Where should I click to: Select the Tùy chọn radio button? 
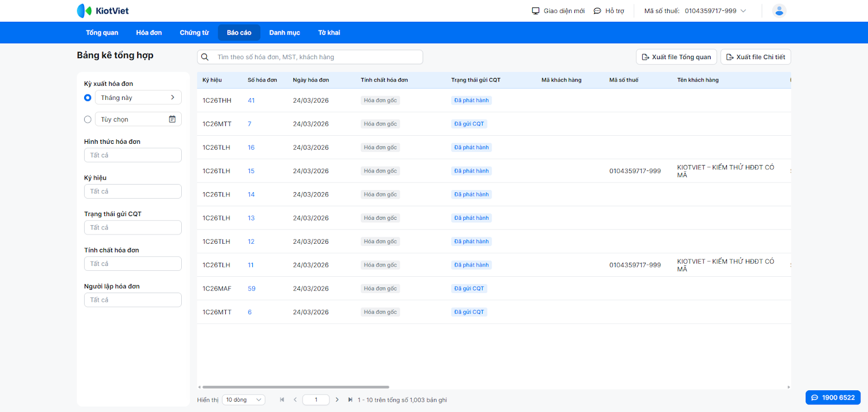pos(88,119)
